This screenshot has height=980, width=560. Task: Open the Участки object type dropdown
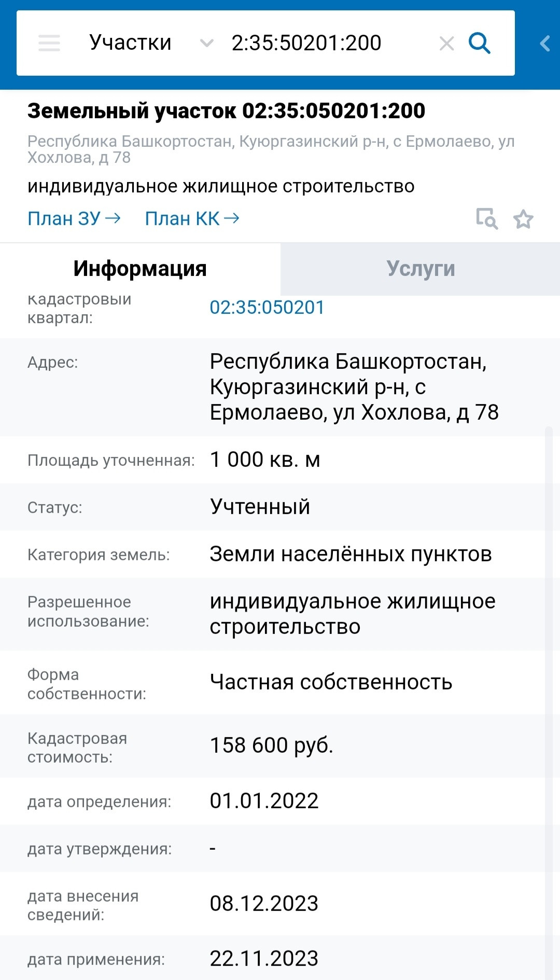tap(130, 43)
